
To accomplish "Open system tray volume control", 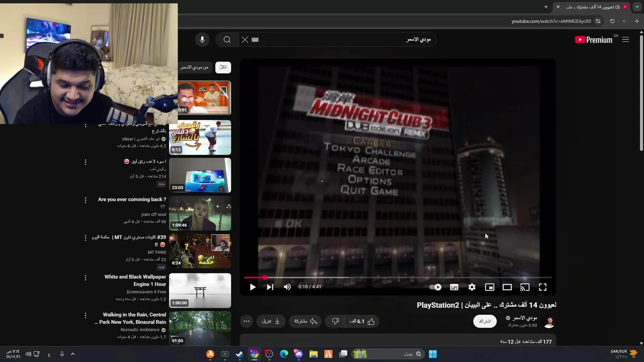I will coord(28,354).
